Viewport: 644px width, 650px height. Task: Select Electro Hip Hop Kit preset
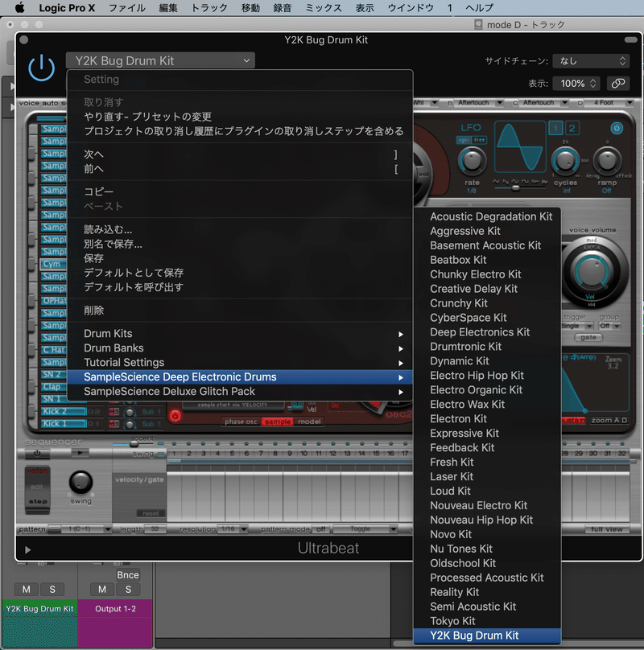(487, 376)
